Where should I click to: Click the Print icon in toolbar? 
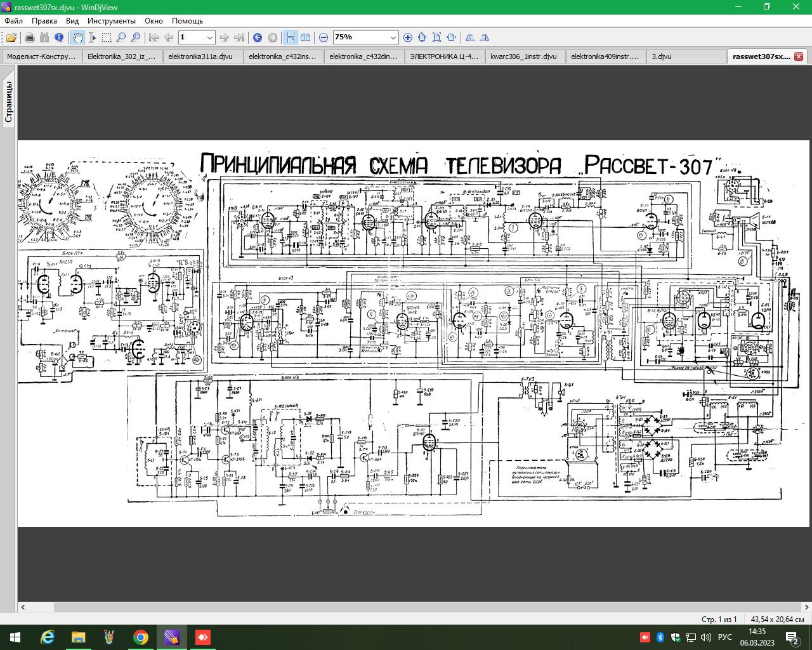(29, 37)
